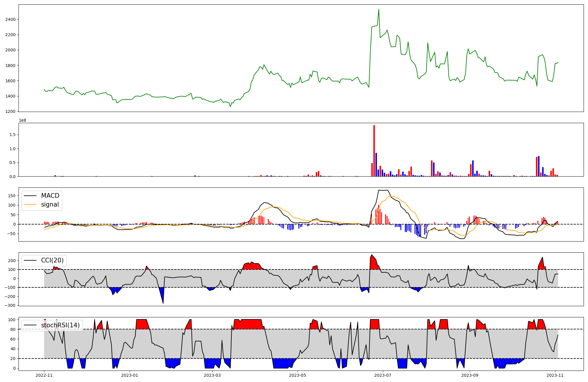Click the signal legend text

tap(50, 205)
